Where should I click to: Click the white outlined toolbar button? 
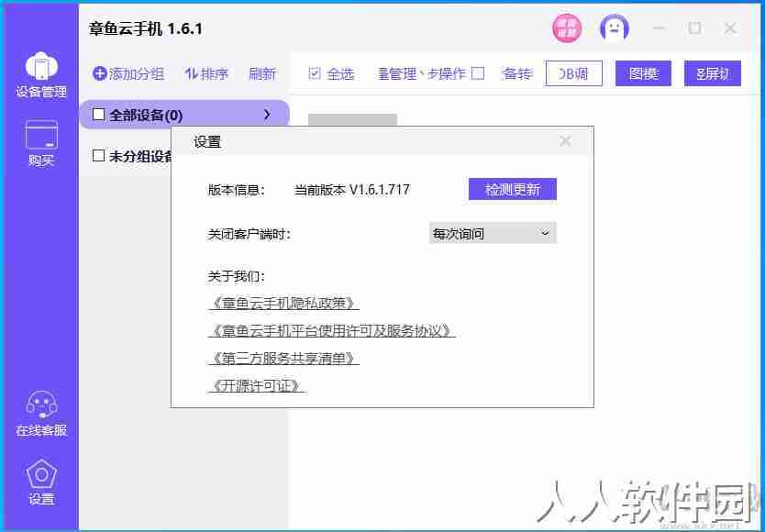click(574, 73)
